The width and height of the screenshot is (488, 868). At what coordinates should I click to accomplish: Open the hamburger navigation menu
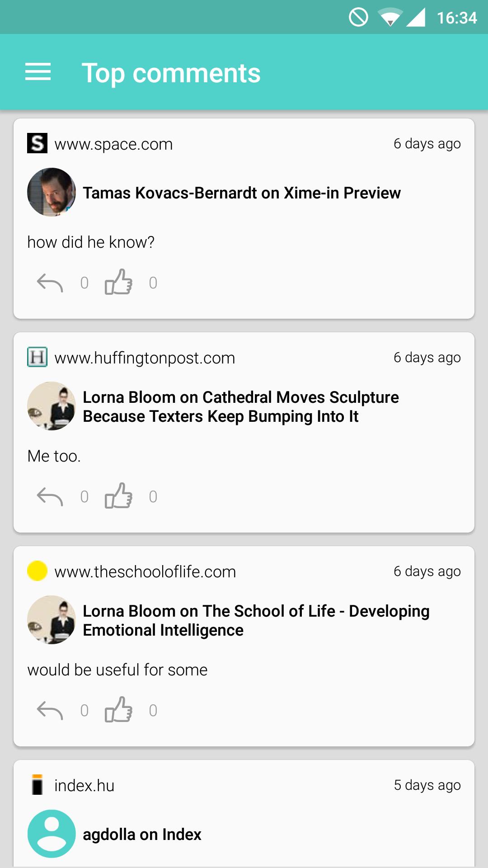tap(38, 72)
